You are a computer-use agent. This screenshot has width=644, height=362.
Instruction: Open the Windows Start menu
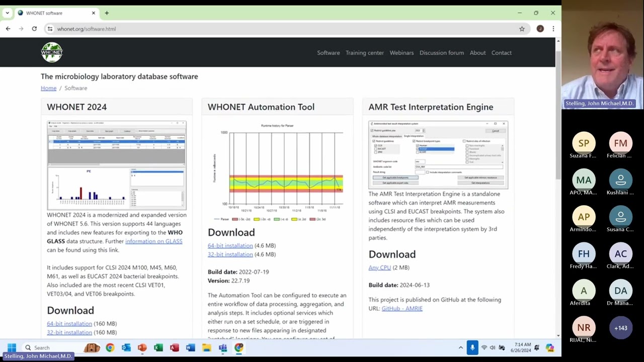(x=12, y=347)
